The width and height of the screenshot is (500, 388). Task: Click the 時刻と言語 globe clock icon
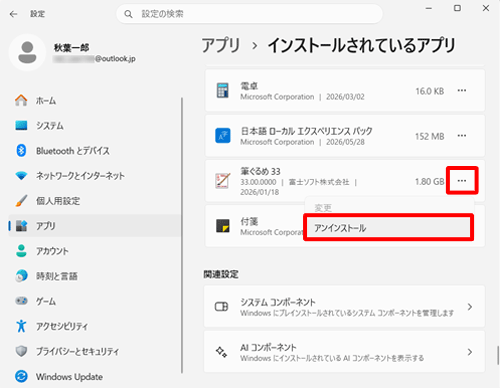coord(21,276)
